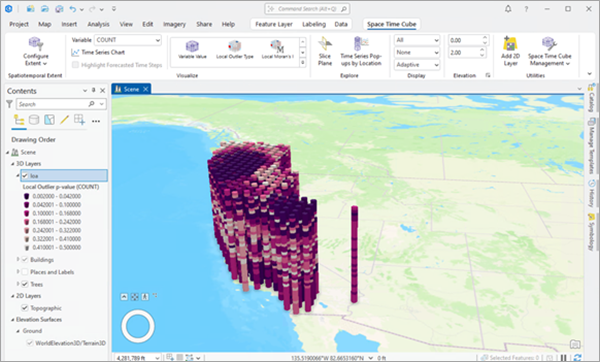Toggle the Trees layer checkbox
600x362 pixels.
pyautogui.click(x=25, y=284)
